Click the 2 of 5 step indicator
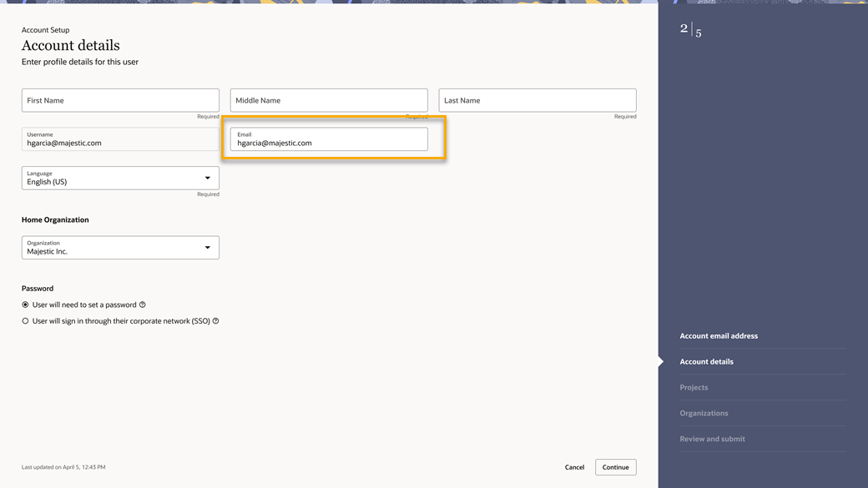Screen dimensions: 868x488 pos(691,31)
